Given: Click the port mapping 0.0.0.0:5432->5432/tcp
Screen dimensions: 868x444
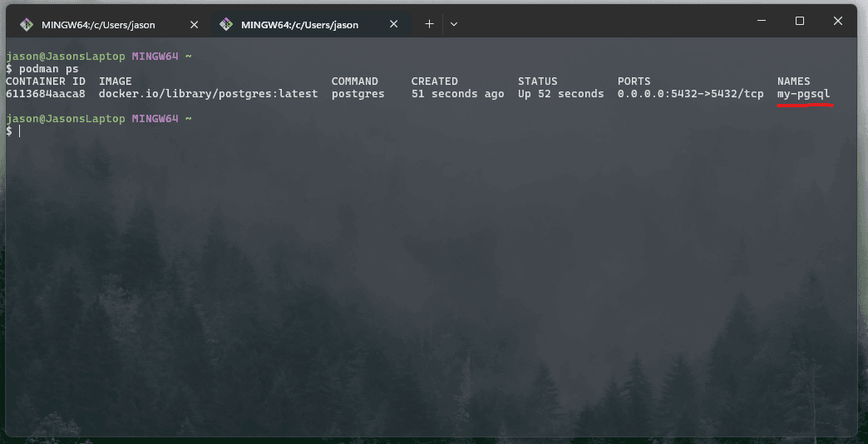Looking at the screenshot, I should (690, 94).
